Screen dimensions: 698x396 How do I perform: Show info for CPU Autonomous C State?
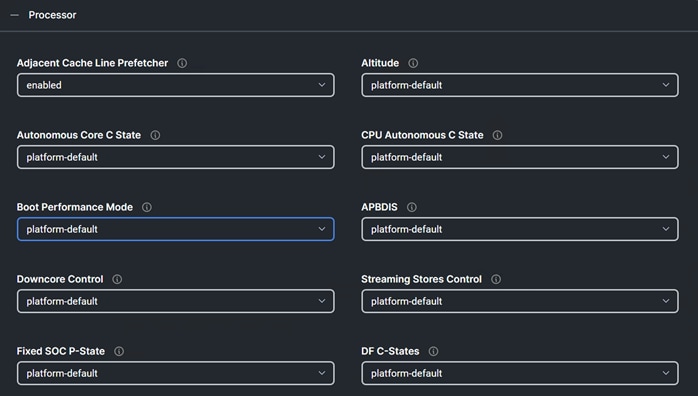click(497, 135)
